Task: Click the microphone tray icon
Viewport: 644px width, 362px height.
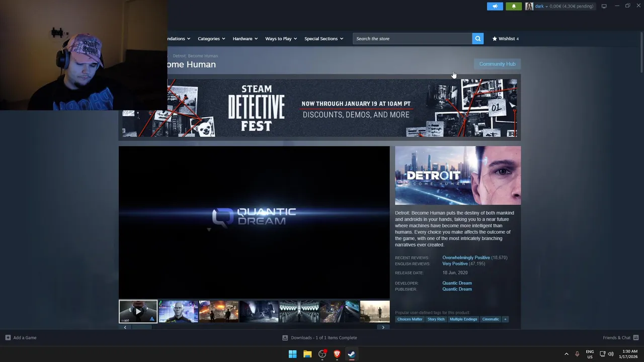Action: [x=577, y=354]
